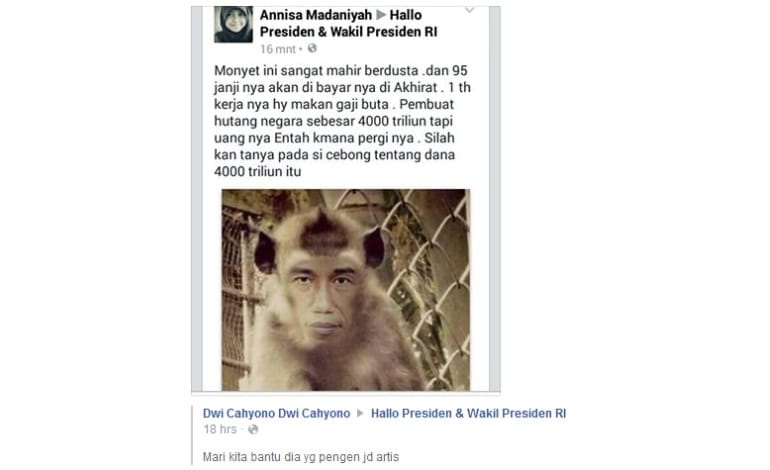Screen dimensions: 770x470
Task: Click the arrow icon after Dwi Cahyono
Action: click(x=360, y=414)
